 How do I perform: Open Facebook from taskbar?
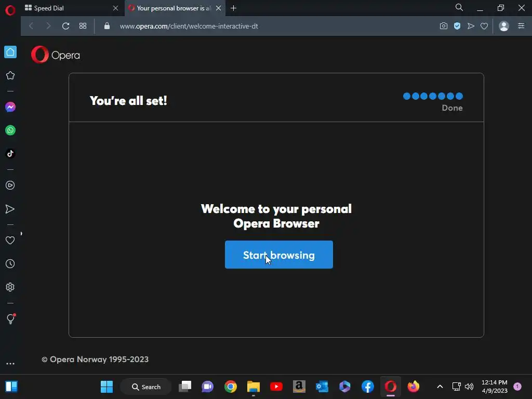pyautogui.click(x=367, y=387)
